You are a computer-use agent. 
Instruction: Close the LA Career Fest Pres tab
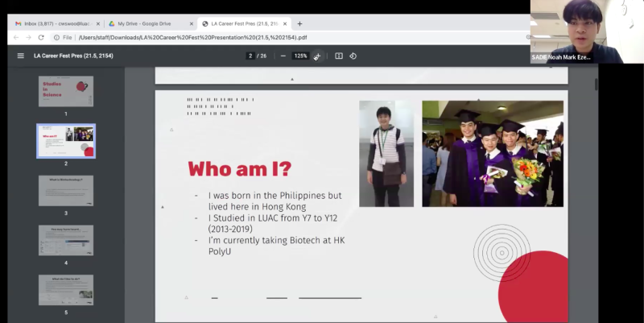(285, 24)
